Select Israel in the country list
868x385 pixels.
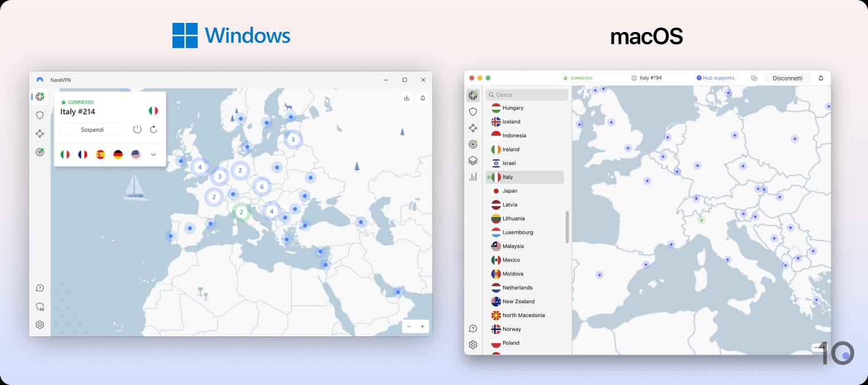pos(525,163)
